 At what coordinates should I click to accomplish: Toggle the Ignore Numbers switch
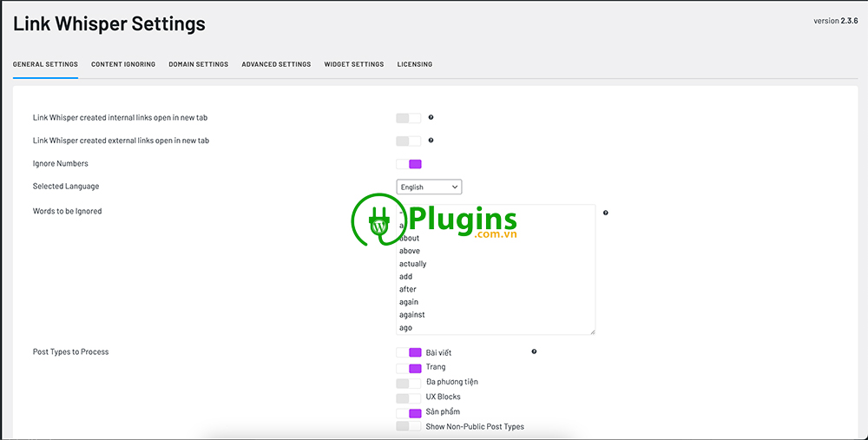pos(408,164)
